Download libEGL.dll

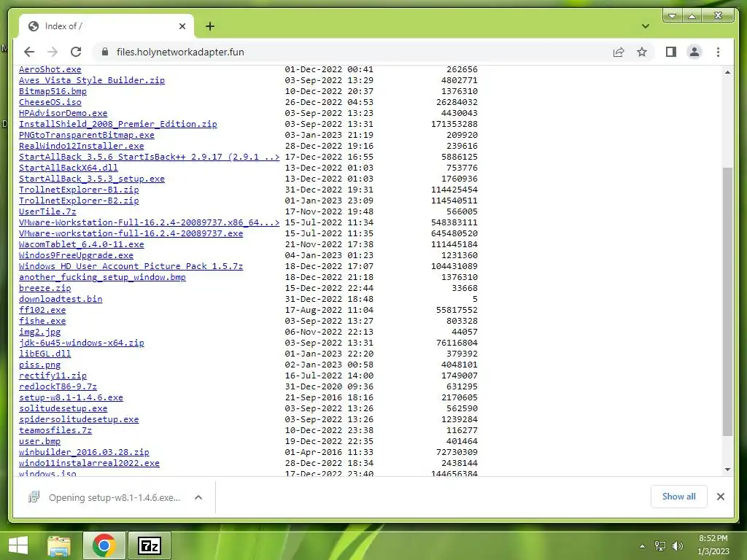click(x=44, y=354)
